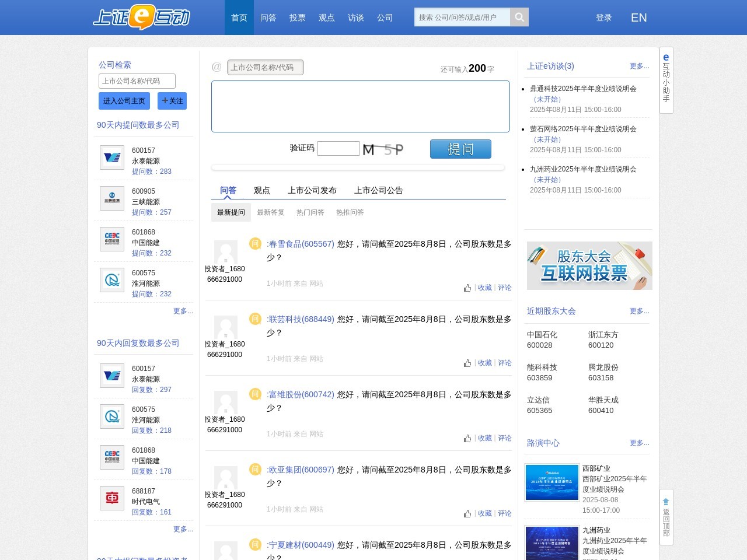Click 更多 beside 上证e访谈
Image resolution: width=747 pixels, height=560 pixels.
[639, 66]
